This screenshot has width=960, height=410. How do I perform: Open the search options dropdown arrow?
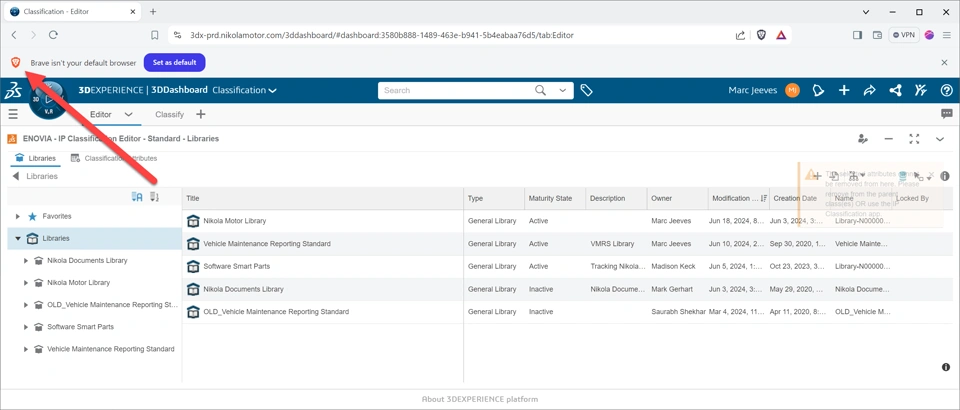coord(563,91)
